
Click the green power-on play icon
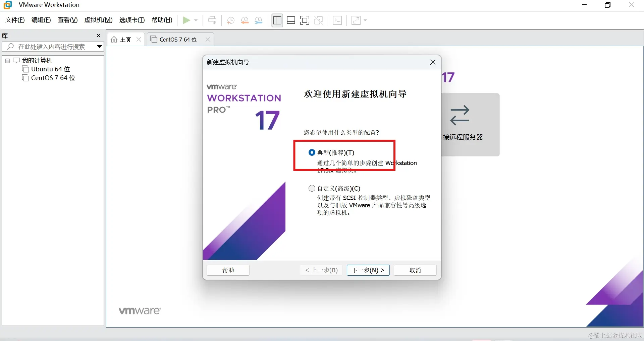[186, 20]
